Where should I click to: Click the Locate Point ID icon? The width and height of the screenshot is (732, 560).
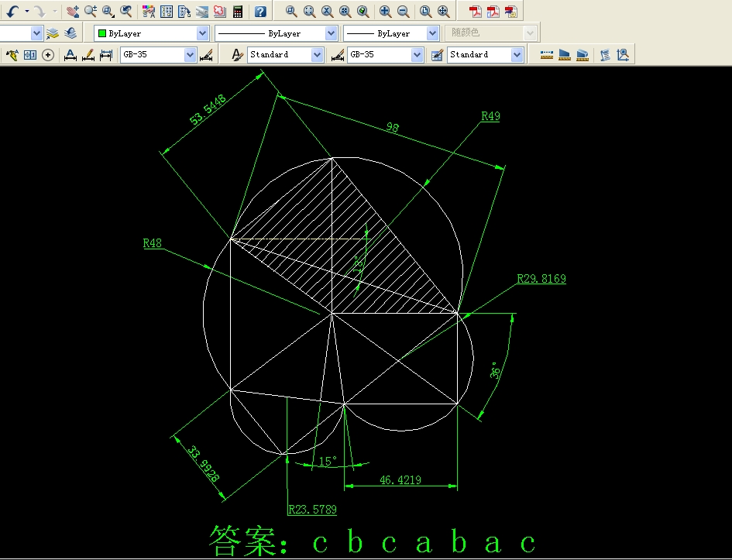pos(623,54)
